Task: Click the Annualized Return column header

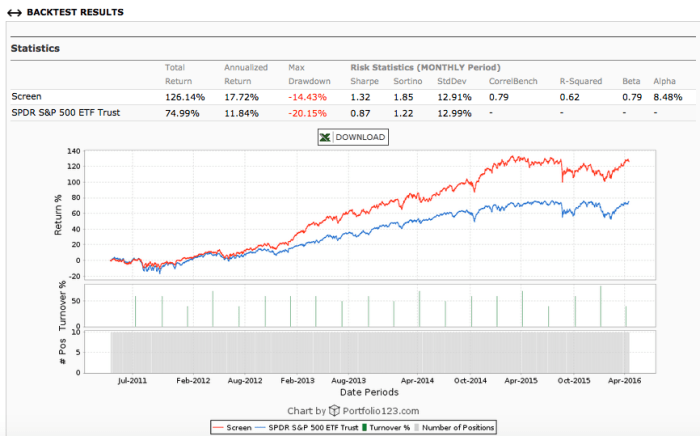Action: tap(246, 74)
